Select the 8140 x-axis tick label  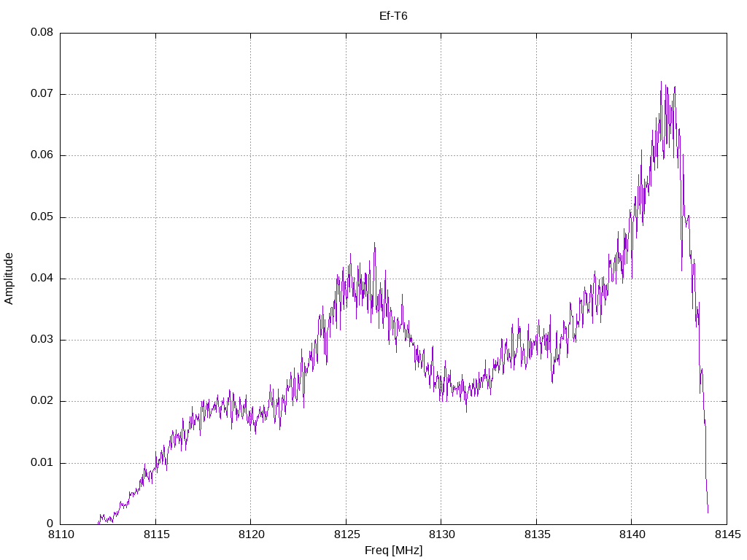631,535
